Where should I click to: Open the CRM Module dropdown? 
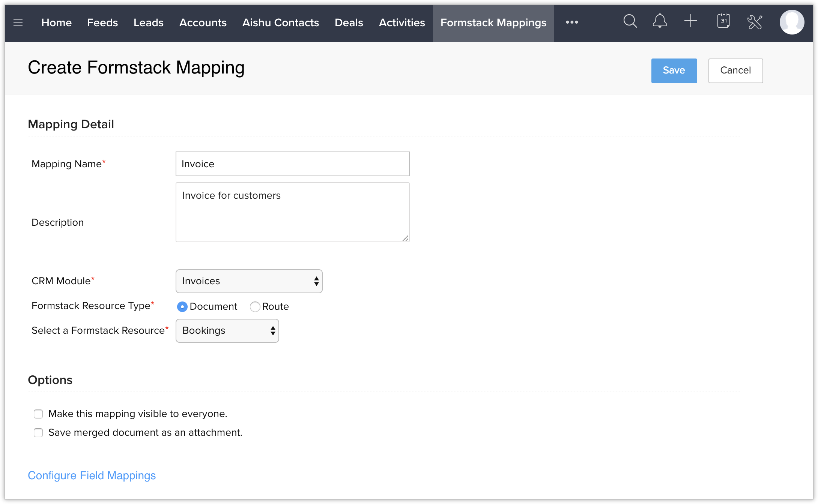(249, 281)
